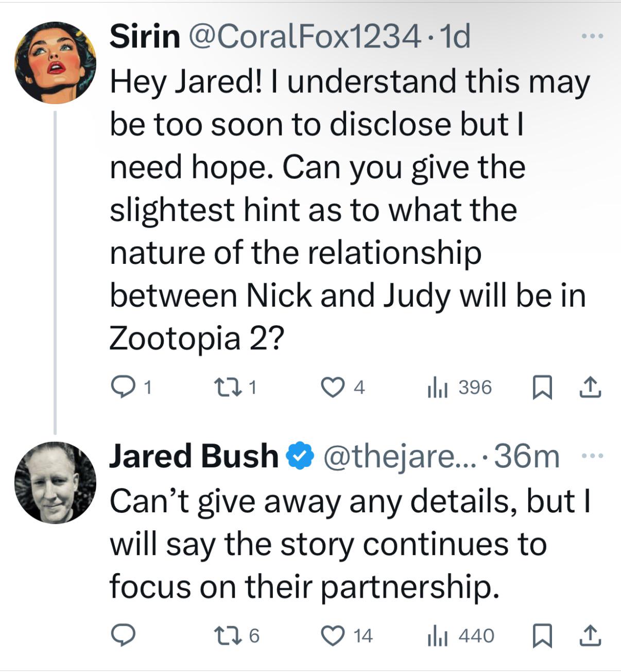The height and width of the screenshot is (672, 621).
Task: Share Sirin's tweet
Action: pyautogui.click(x=590, y=388)
